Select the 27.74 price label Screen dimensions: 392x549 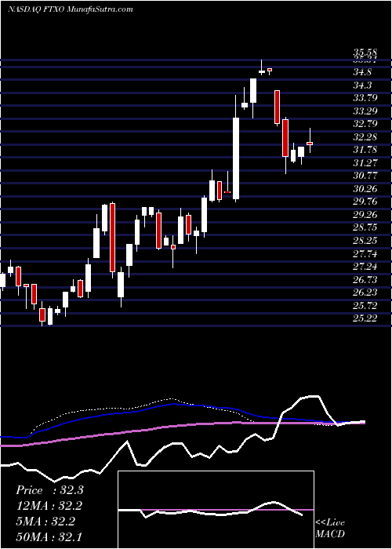click(x=365, y=254)
